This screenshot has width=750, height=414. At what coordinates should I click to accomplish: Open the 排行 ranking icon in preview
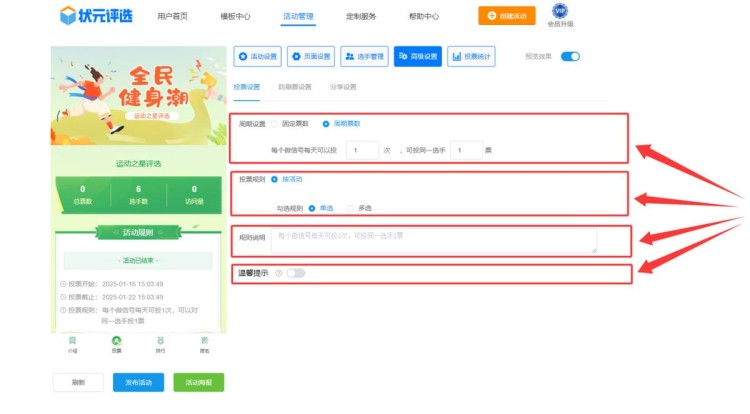pyautogui.click(x=160, y=340)
